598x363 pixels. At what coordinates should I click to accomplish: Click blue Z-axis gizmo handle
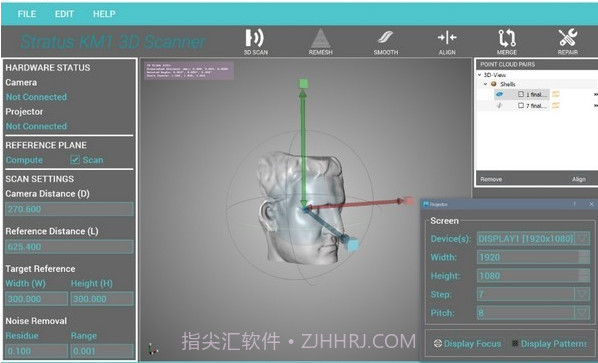[352, 244]
